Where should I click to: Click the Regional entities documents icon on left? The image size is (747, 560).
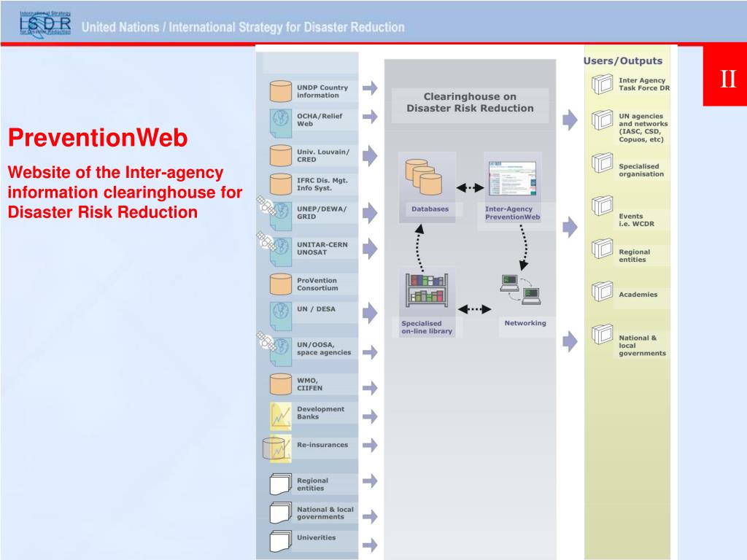point(281,484)
